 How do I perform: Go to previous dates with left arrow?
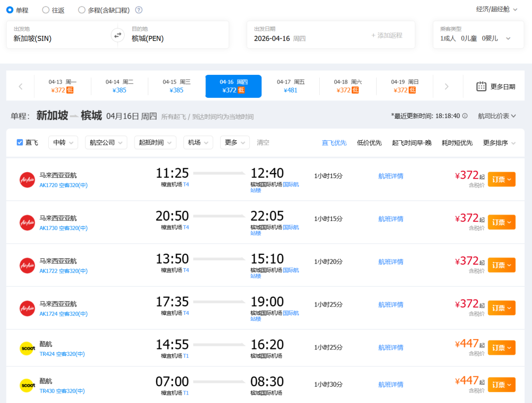(20, 87)
